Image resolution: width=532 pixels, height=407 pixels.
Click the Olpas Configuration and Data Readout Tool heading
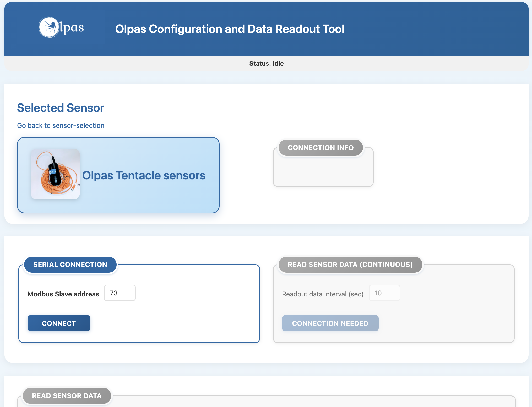[x=230, y=29]
